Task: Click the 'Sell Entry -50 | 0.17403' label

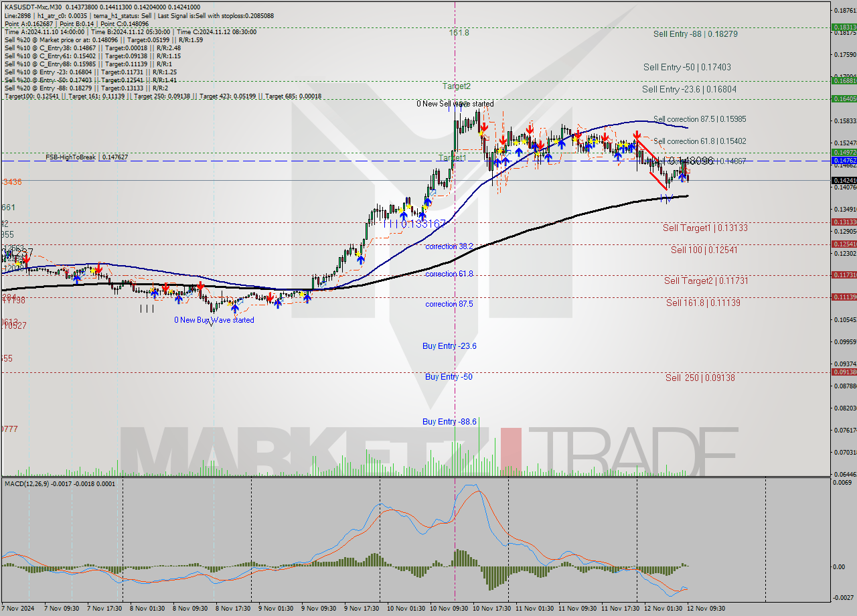Action: 687,67
